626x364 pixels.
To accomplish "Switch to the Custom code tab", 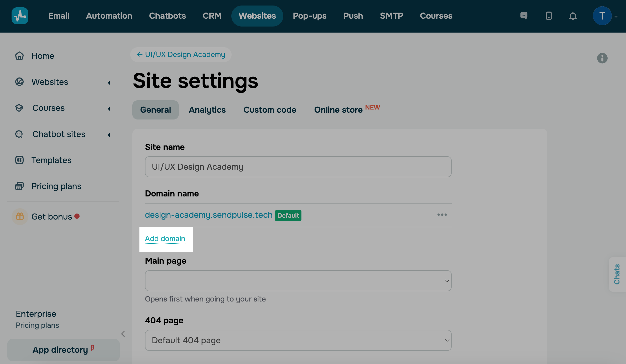I will (270, 110).
